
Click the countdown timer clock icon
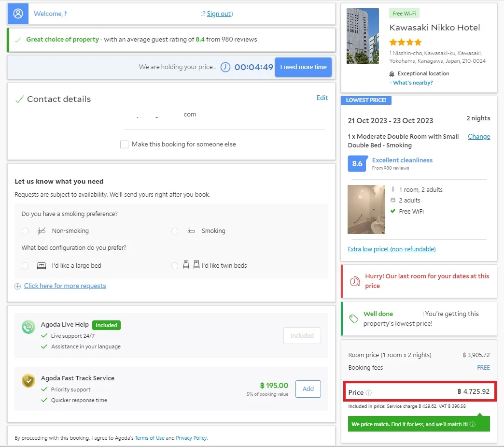pyautogui.click(x=225, y=67)
